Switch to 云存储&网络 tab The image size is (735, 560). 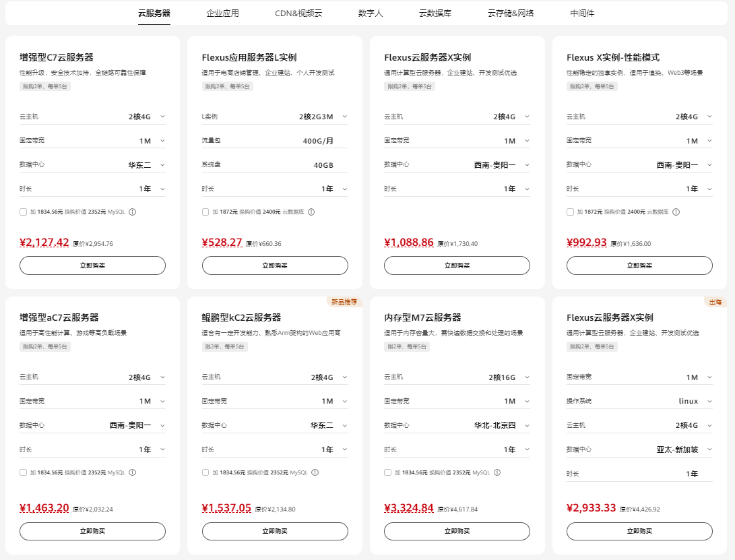pos(511,13)
